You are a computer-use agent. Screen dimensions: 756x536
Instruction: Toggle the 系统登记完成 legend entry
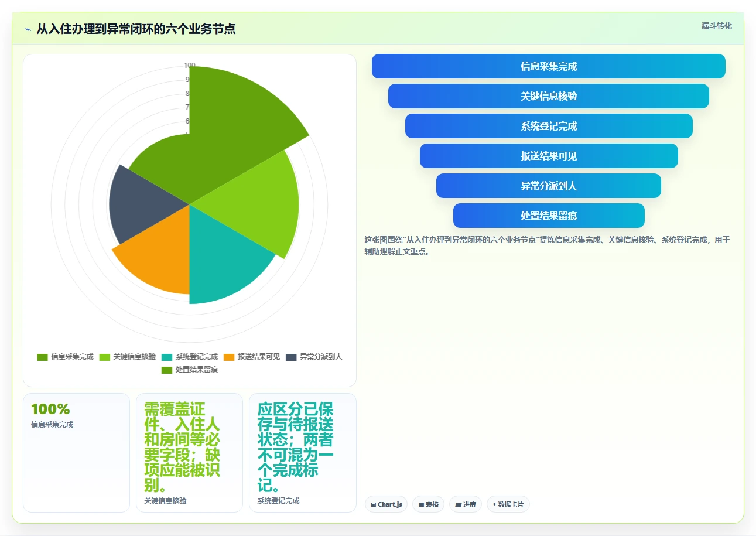point(189,357)
